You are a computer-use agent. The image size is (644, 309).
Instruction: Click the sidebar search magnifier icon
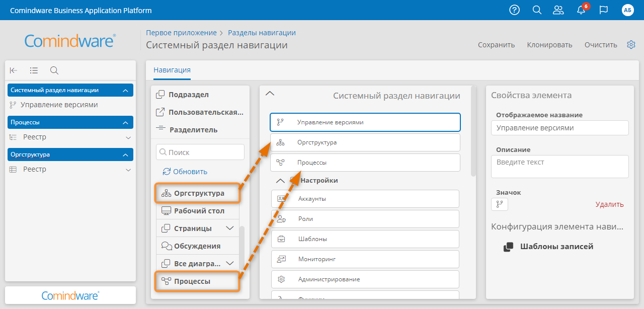[x=54, y=70]
